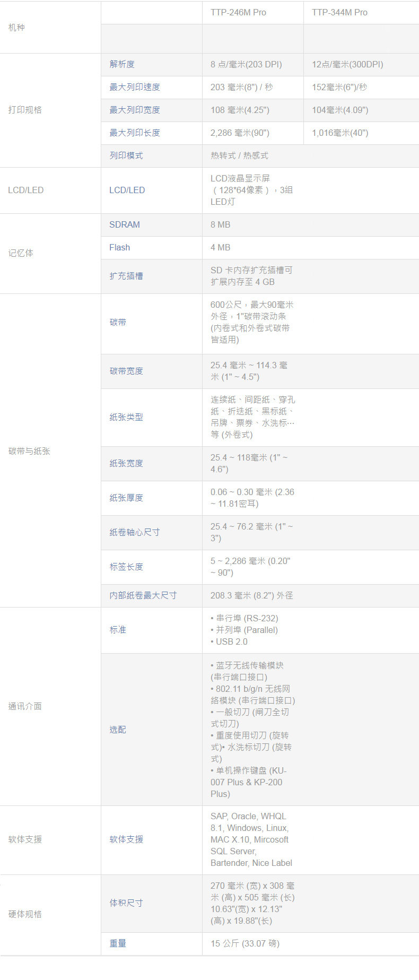
Task: Click the 12点/毫米(300DPI) value
Action: click(347, 64)
